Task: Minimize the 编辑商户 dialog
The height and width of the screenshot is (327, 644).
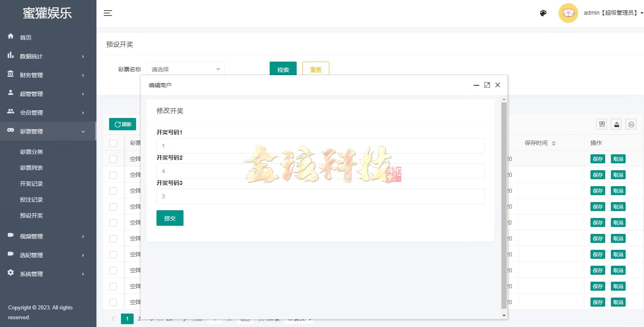Action: pos(476,85)
